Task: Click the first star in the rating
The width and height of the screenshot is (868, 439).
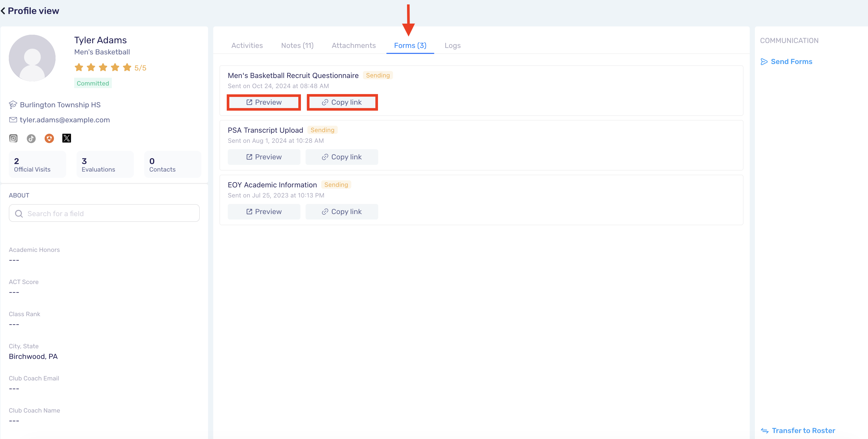Action: click(79, 68)
